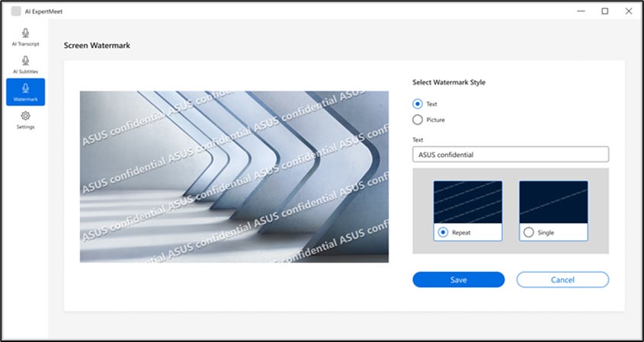
Task: Select the Text watermark style radio
Action: 418,104
